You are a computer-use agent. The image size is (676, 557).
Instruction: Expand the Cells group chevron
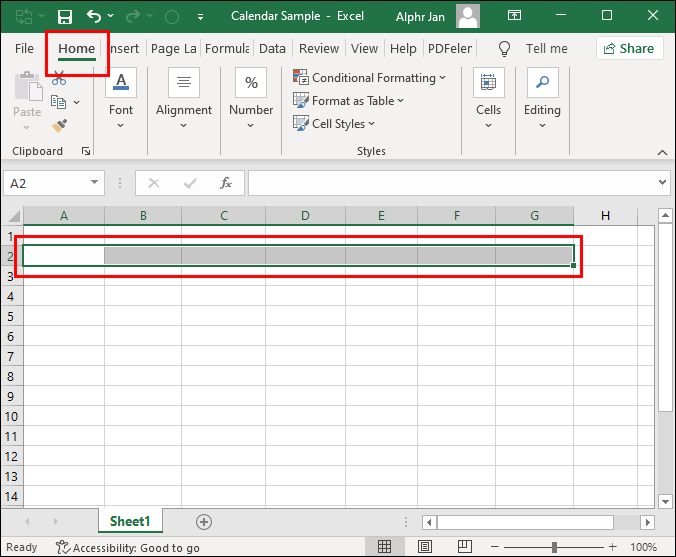coord(488,125)
